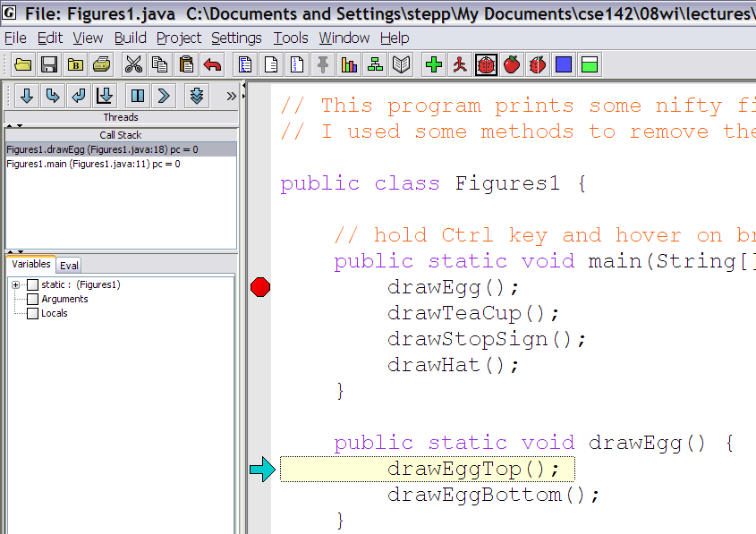
Task: Click the scissors cut icon
Action: pos(133,64)
